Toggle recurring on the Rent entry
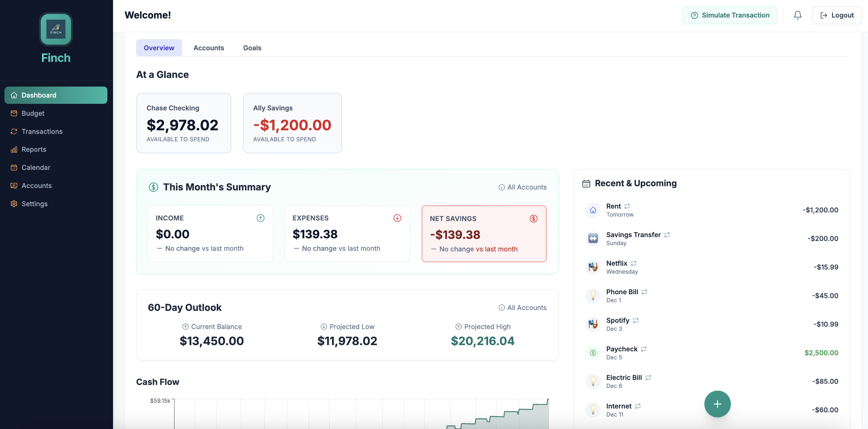The height and width of the screenshot is (429, 868). point(627,206)
